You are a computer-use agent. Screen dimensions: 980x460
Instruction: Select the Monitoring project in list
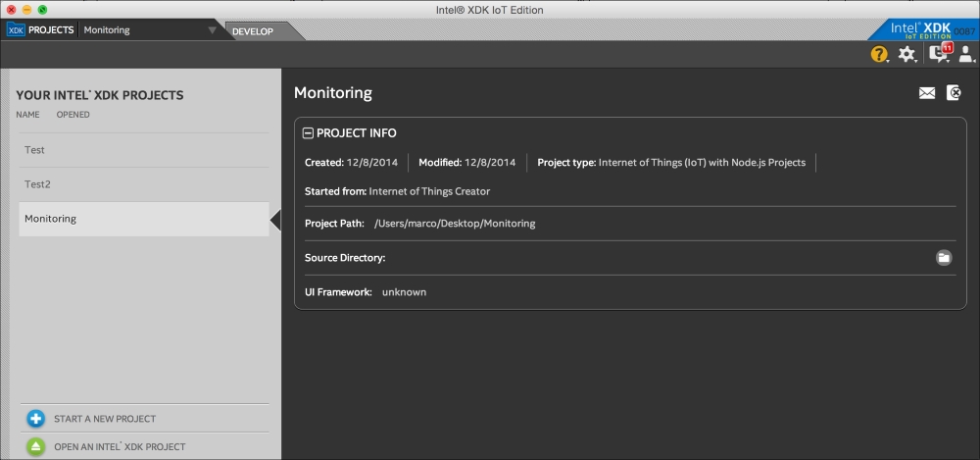click(x=144, y=219)
